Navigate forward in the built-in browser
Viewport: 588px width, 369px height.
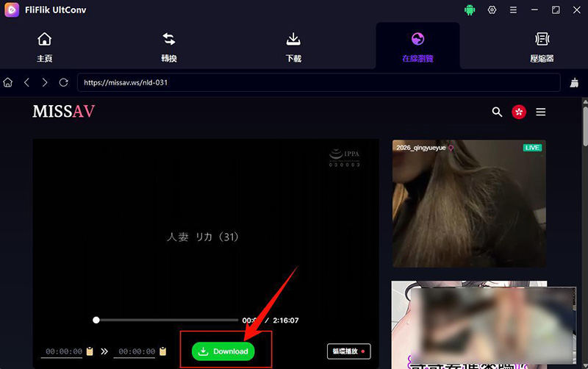[x=45, y=82]
